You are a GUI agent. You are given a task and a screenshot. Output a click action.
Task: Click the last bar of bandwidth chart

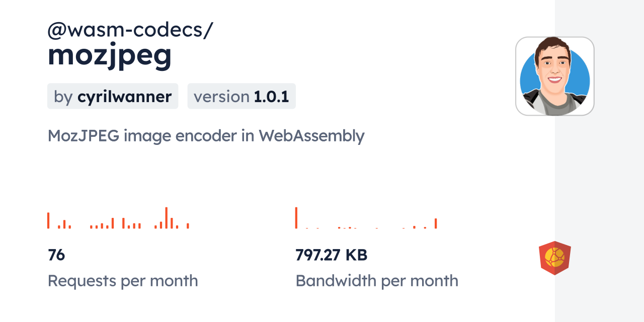coord(436,223)
